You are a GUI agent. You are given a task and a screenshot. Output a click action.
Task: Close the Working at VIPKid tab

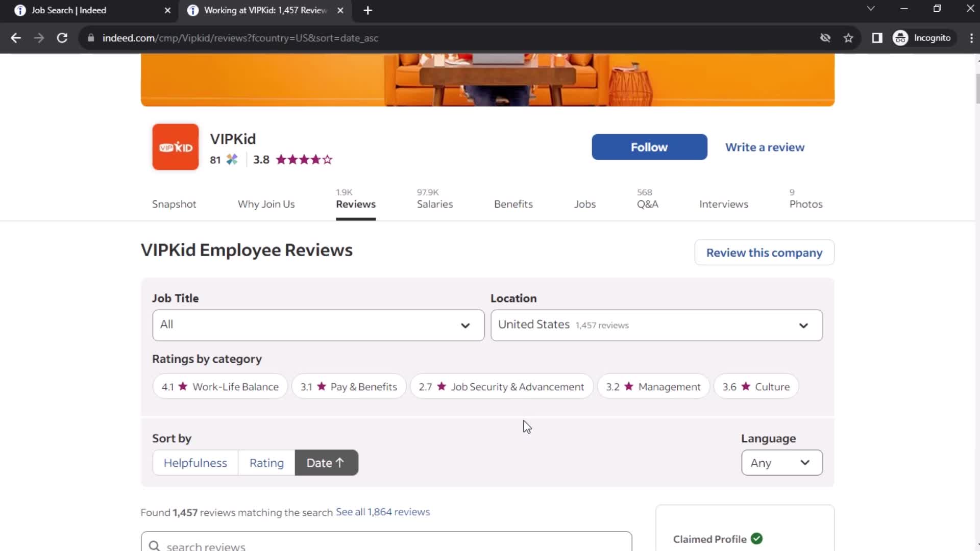click(340, 10)
